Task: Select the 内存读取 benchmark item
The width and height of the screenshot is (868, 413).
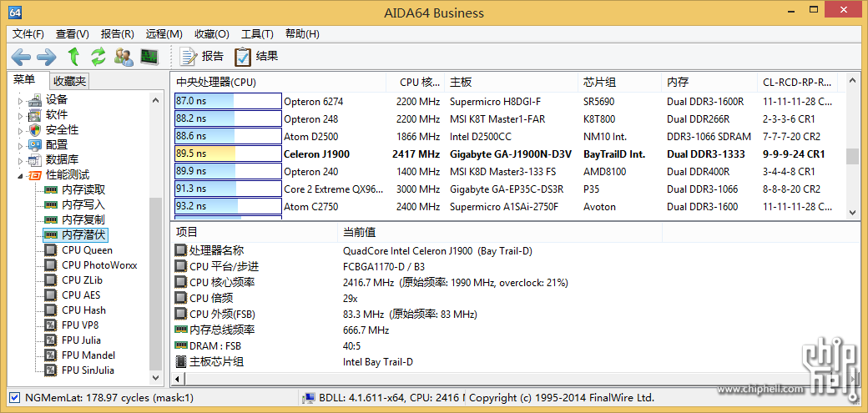Action: [83, 190]
